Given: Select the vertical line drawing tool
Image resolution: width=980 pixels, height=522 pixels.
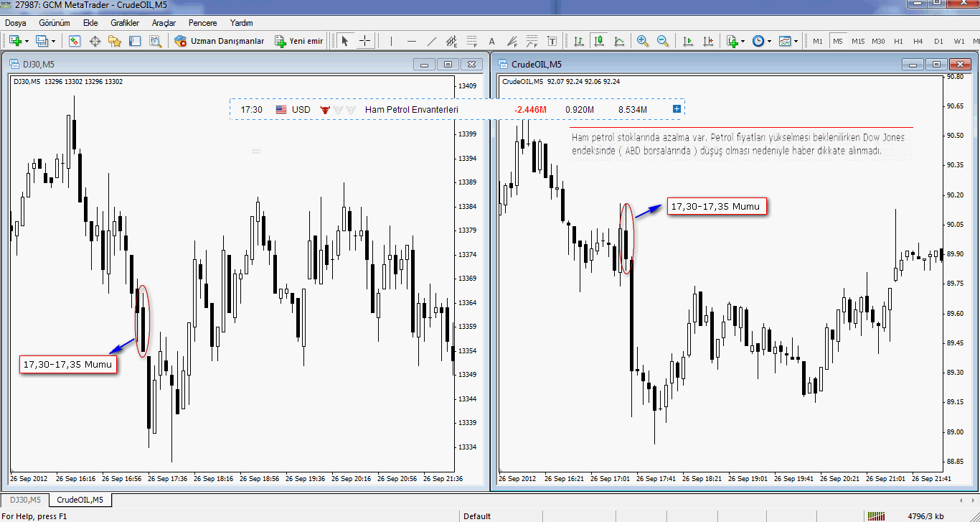Looking at the screenshot, I should point(391,41).
